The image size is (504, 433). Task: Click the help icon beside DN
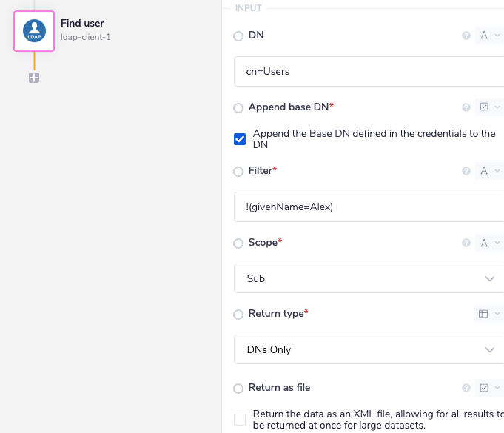(466, 36)
